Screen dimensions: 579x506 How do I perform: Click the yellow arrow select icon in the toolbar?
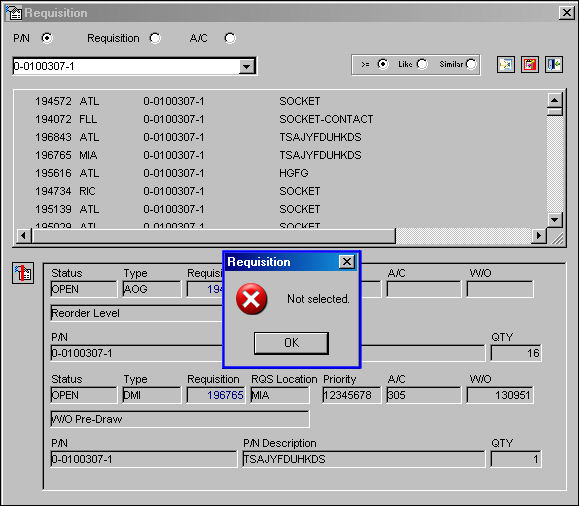click(x=506, y=65)
